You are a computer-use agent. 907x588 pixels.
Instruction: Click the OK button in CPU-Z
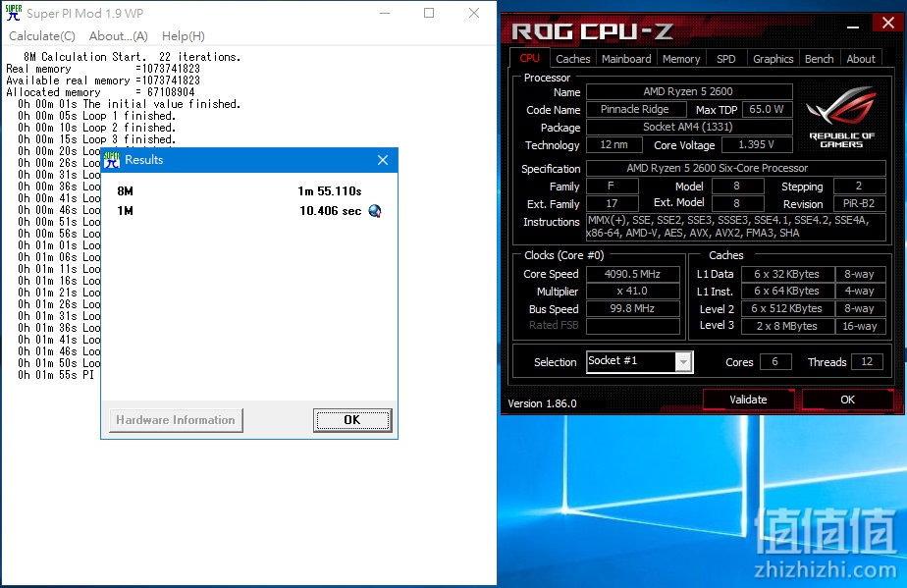point(847,400)
